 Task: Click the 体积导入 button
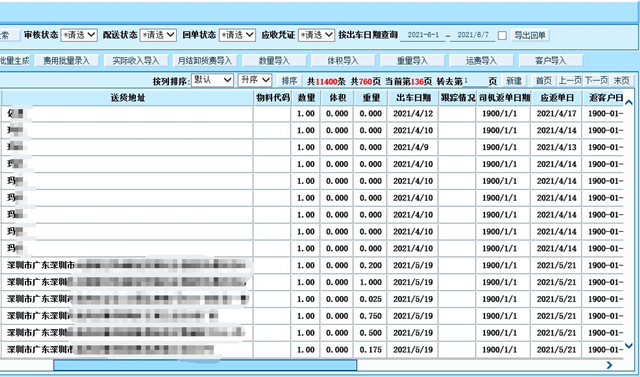pos(343,61)
